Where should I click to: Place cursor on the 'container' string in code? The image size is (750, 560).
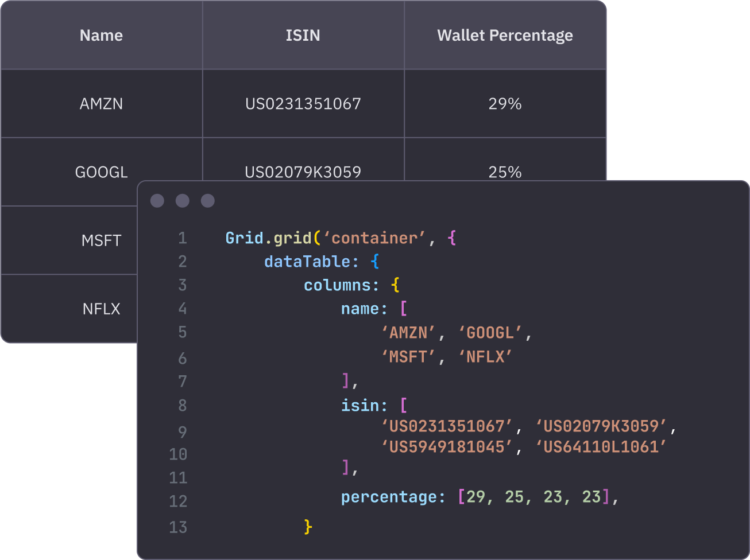click(x=375, y=238)
